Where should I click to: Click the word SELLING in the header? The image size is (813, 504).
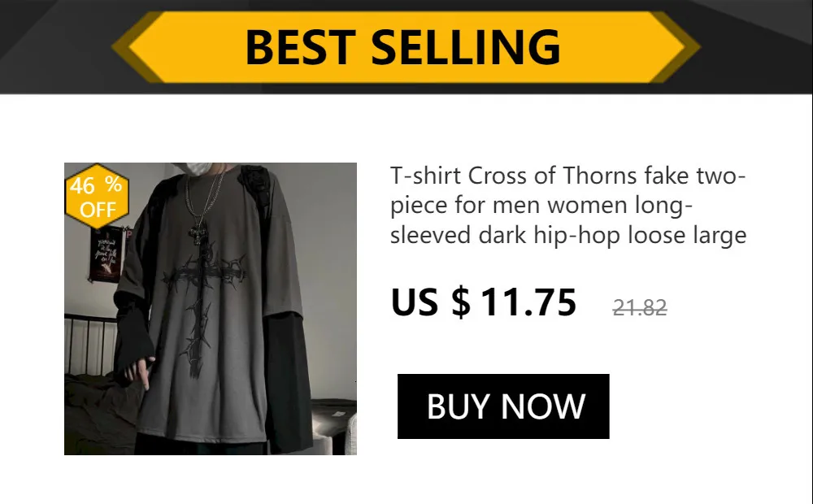click(x=466, y=47)
